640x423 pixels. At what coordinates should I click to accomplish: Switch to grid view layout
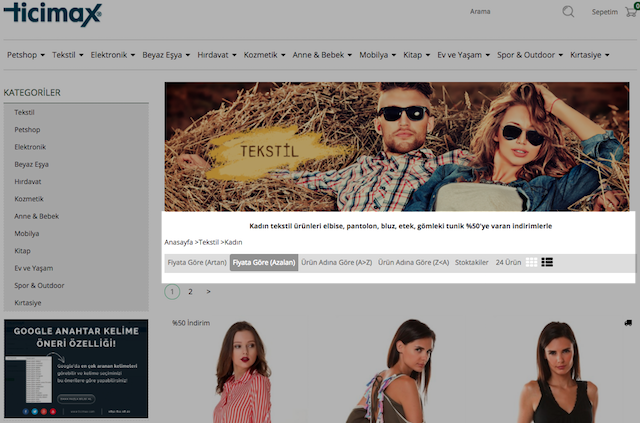click(532, 262)
